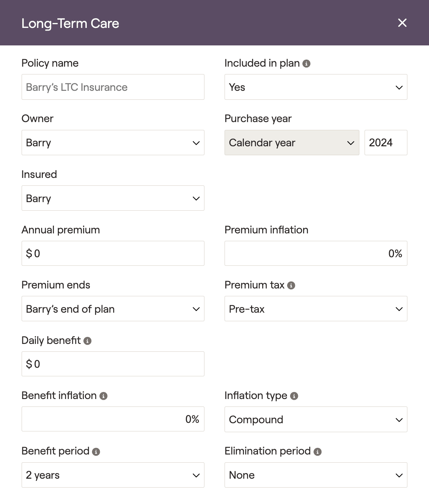Click the Included in plan info icon
429x504 pixels.
coord(306,64)
